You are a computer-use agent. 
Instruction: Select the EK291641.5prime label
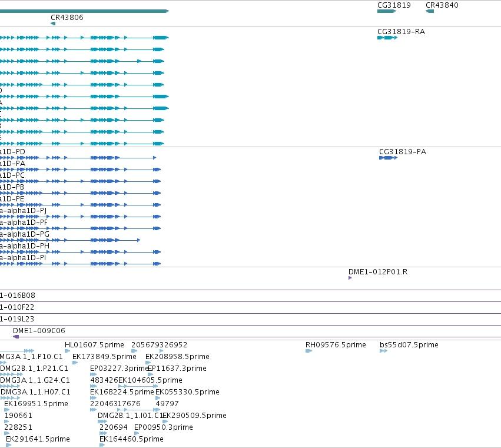tap(38, 439)
